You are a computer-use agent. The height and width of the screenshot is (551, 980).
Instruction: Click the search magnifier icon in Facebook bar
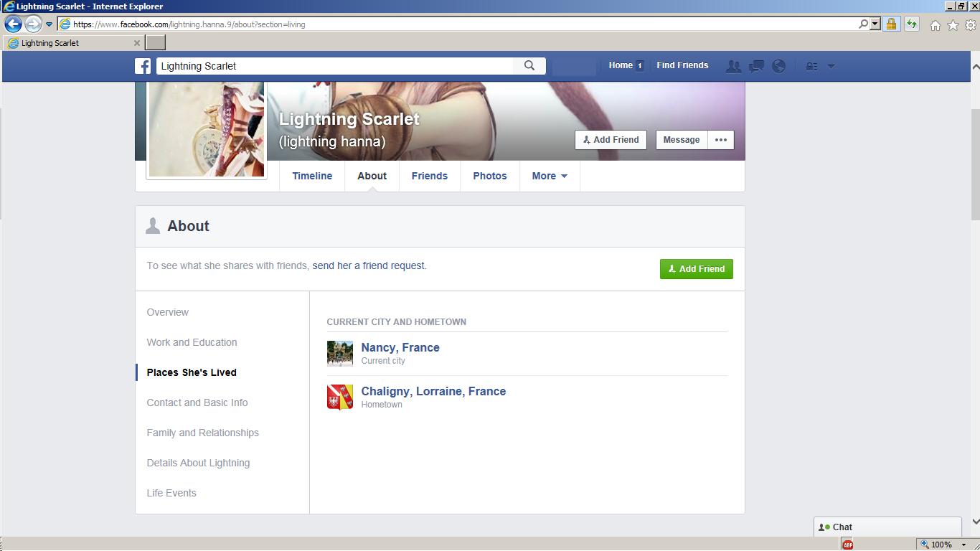pyautogui.click(x=529, y=66)
